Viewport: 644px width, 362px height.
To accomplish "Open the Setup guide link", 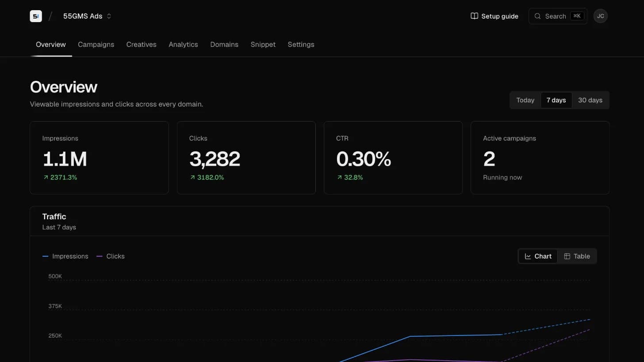I will [494, 16].
